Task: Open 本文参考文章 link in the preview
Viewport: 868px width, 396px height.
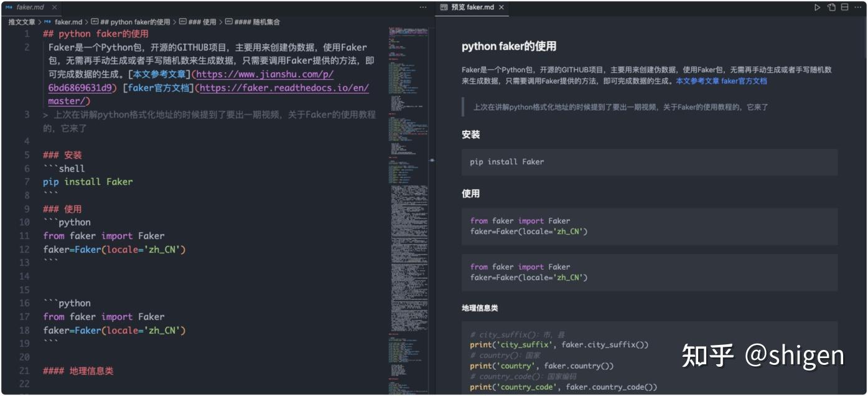Action: (698, 81)
